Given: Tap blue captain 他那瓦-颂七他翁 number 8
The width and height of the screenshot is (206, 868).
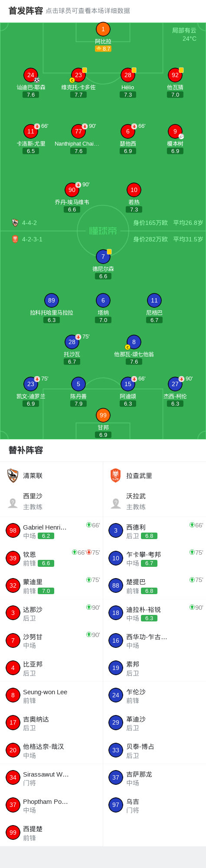Looking at the screenshot, I should pos(134,342).
